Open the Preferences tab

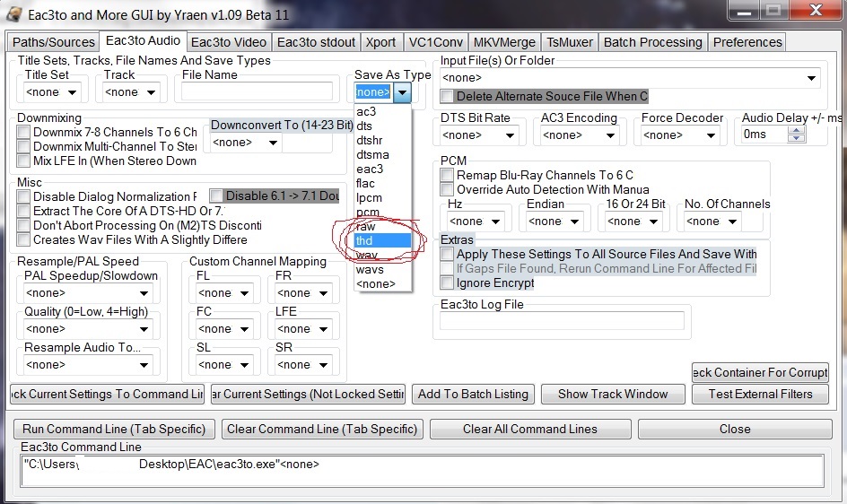coord(747,42)
